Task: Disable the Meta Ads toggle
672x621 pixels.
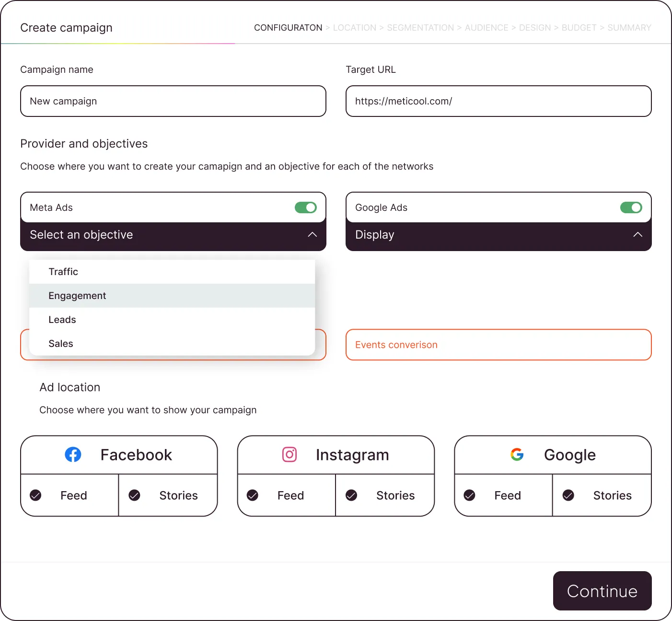Action: pyautogui.click(x=306, y=207)
